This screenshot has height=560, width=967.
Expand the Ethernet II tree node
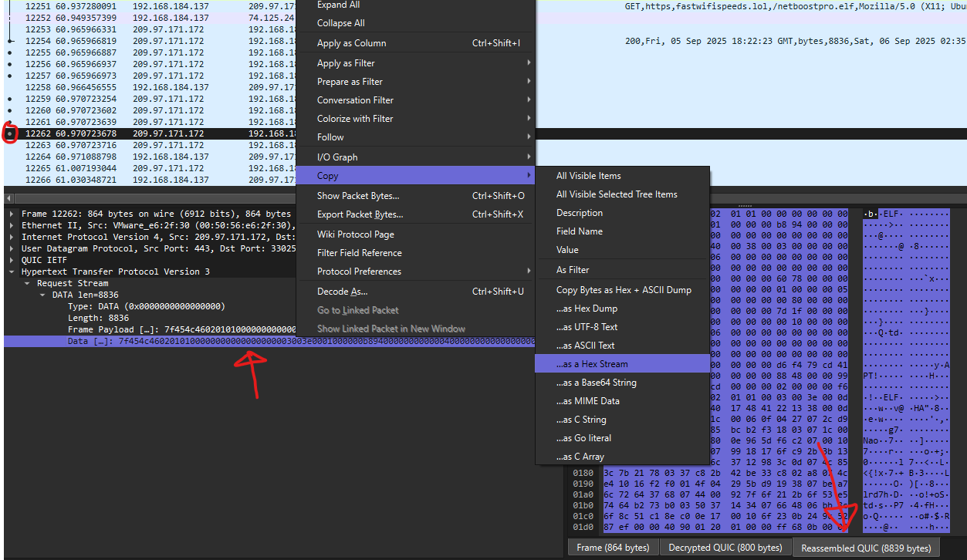pyautogui.click(x=11, y=225)
